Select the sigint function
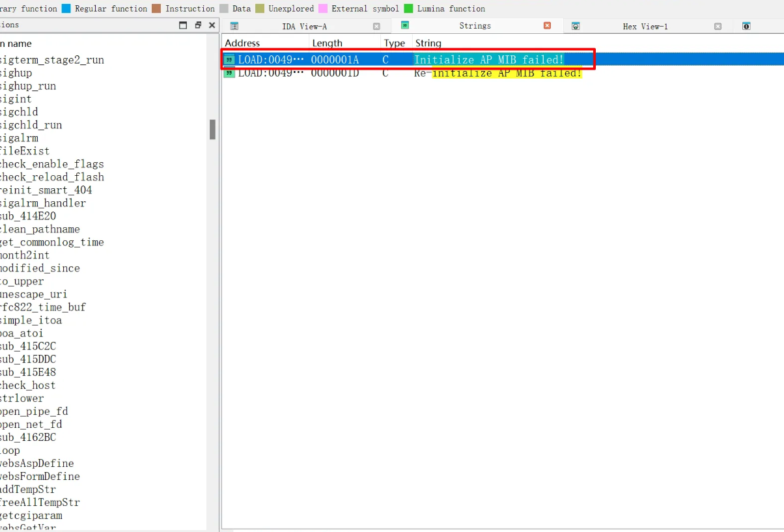The image size is (784, 532). coord(16,99)
